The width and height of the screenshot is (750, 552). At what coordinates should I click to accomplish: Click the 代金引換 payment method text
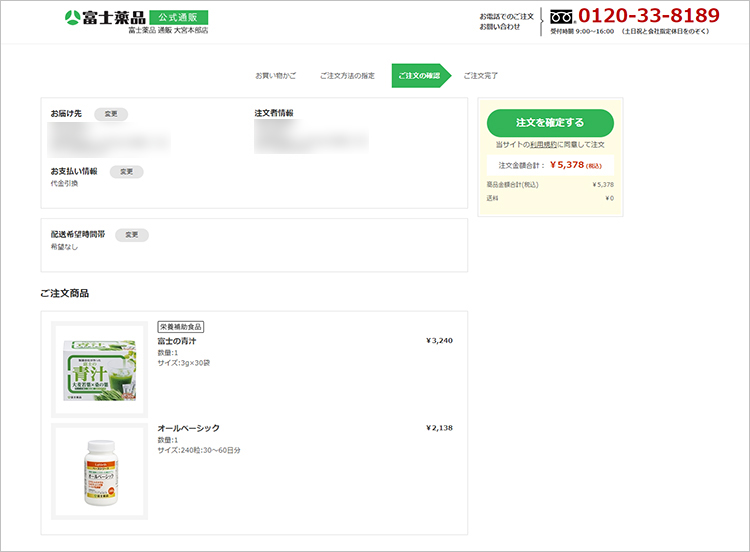pos(64,184)
